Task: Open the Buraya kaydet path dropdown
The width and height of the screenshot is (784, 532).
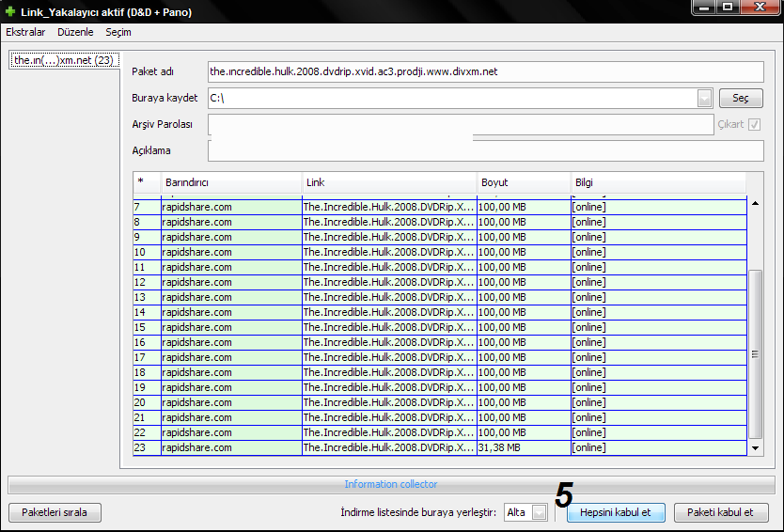Action: [x=704, y=98]
